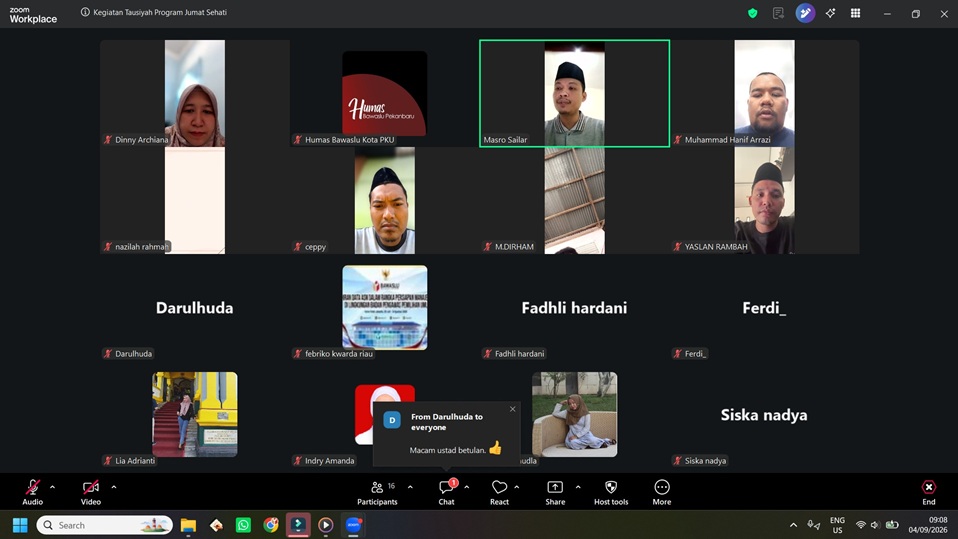Show hidden system tray icons
This screenshot has height=539, width=958.
tap(793, 525)
